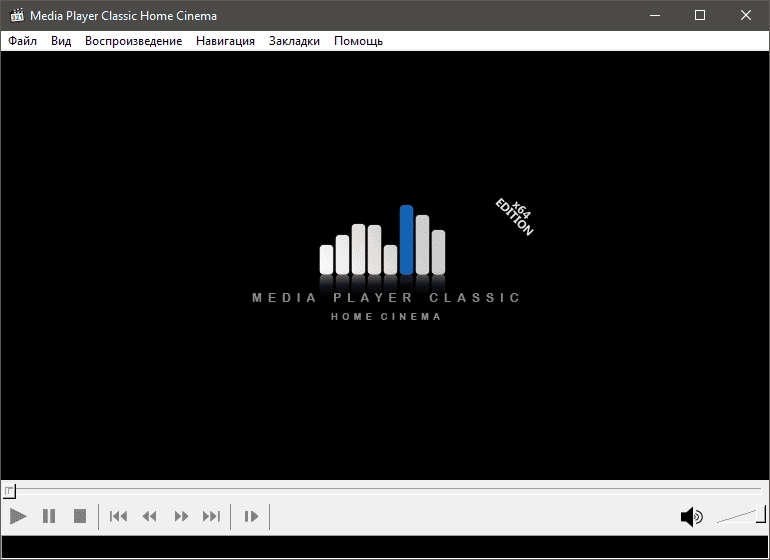Skip to the next track icon
The height and width of the screenshot is (560, 770).
coord(212,516)
